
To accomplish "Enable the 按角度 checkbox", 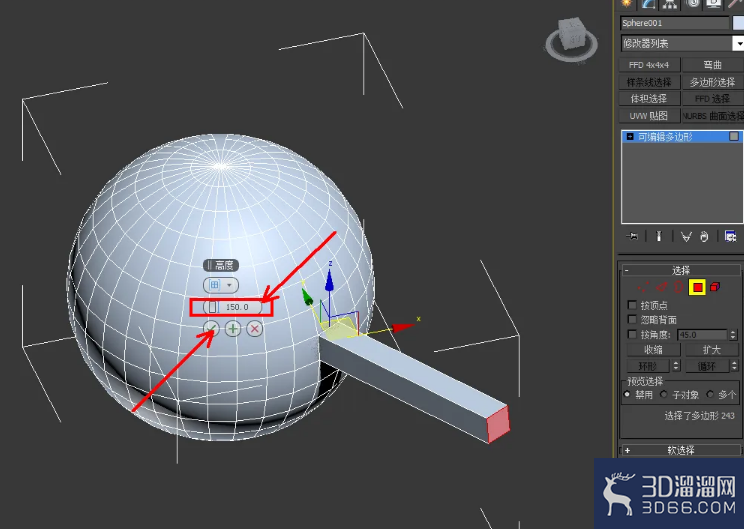I will [x=632, y=334].
